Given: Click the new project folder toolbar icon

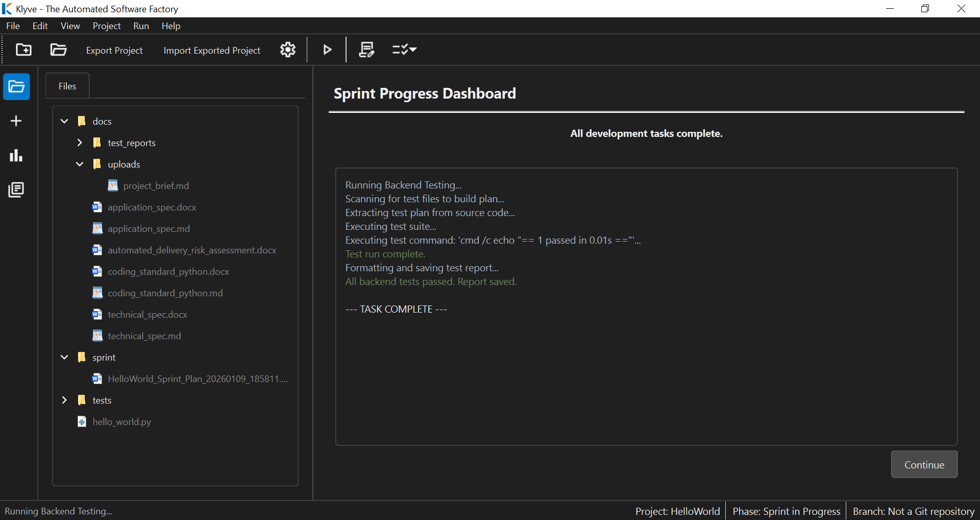Looking at the screenshot, I should [23, 50].
